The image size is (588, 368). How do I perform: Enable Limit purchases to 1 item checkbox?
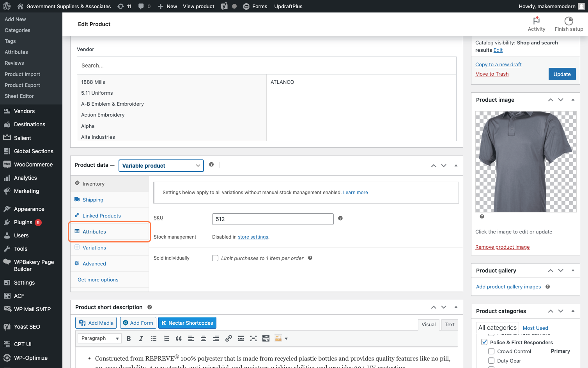click(x=215, y=258)
